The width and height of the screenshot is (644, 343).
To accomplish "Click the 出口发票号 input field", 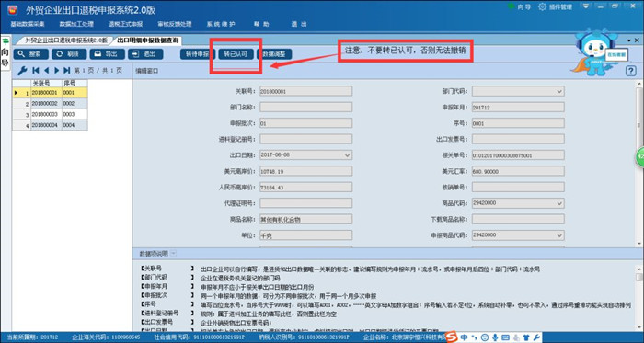I will point(518,139).
